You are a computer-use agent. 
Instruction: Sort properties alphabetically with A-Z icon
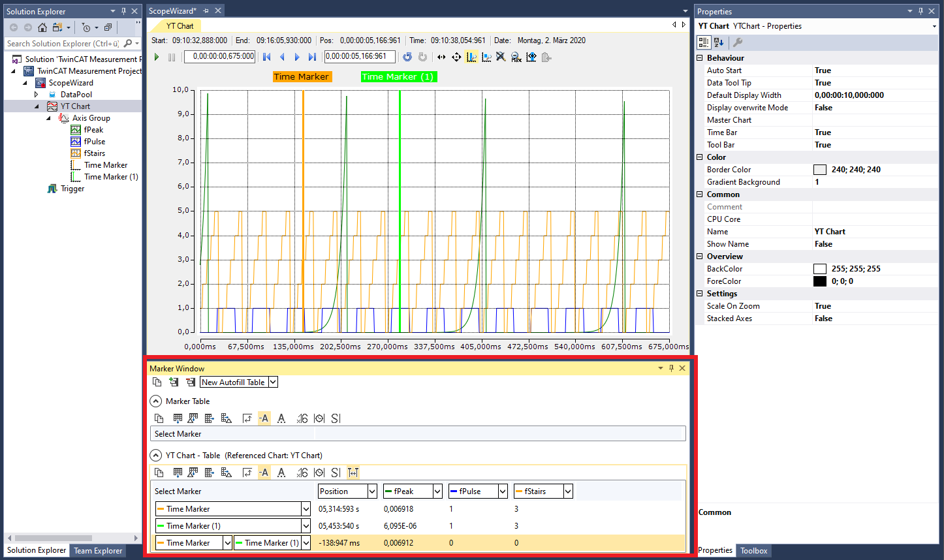tap(719, 42)
